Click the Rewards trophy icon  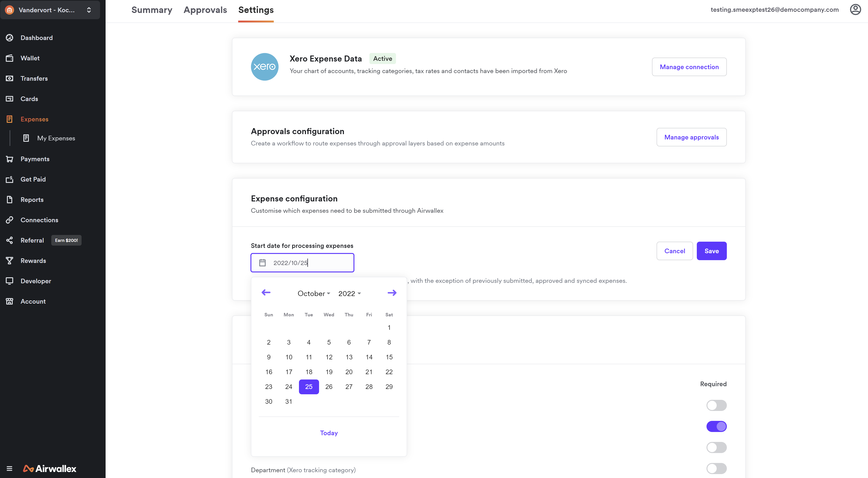point(9,261)
